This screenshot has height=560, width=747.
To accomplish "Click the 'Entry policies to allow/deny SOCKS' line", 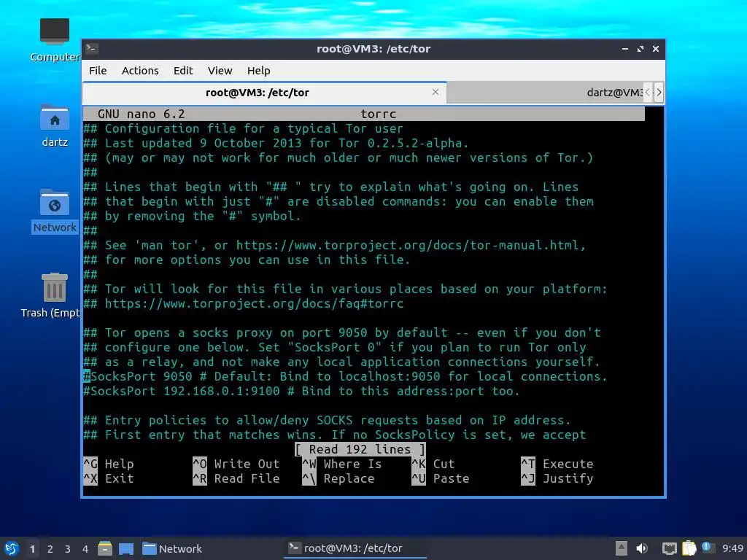I will [x=327, y=420].
